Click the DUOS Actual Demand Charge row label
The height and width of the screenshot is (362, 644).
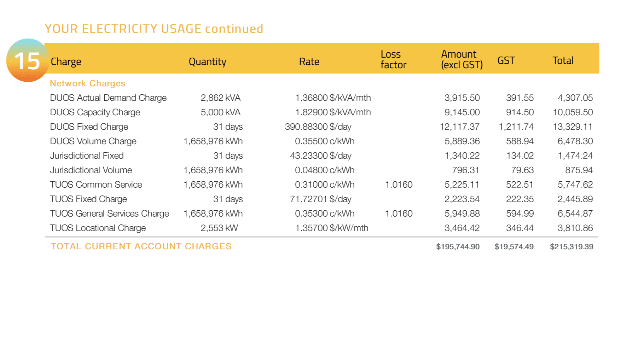(108, 98)
